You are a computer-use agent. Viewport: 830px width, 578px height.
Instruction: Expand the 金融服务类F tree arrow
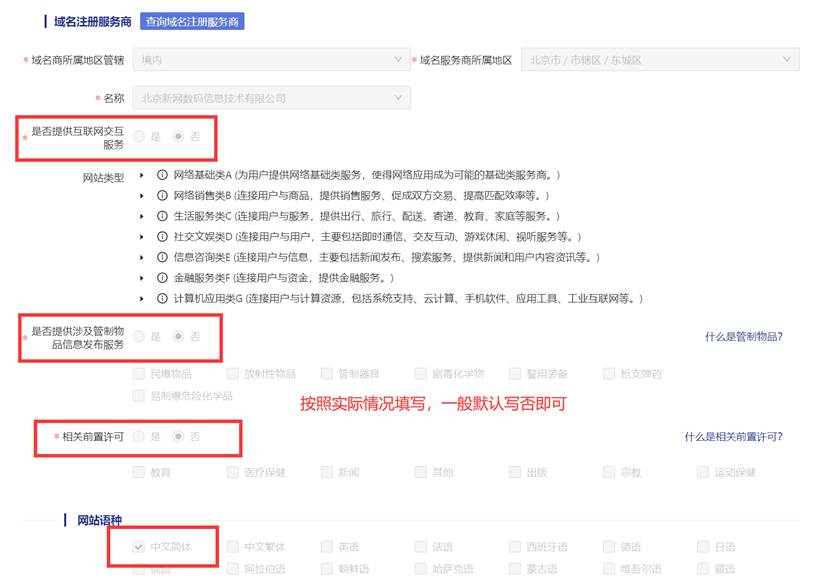[x=141, y=278]
